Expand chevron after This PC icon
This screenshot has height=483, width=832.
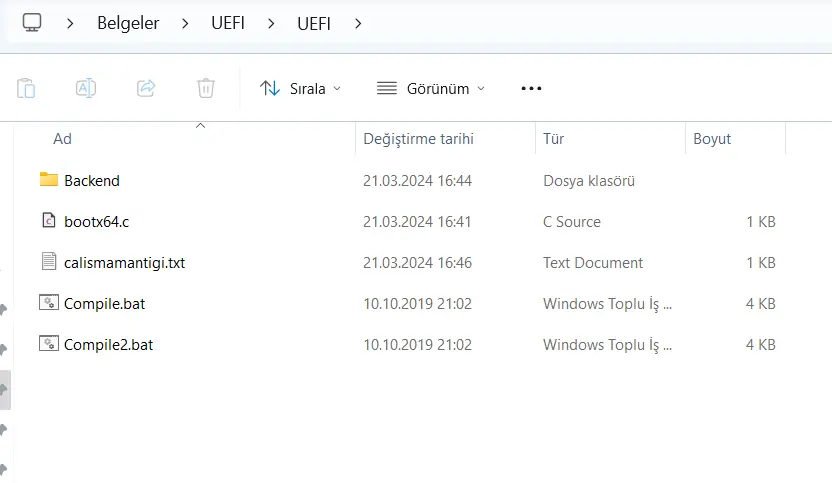pyautogui.click(x=70, y=23)
